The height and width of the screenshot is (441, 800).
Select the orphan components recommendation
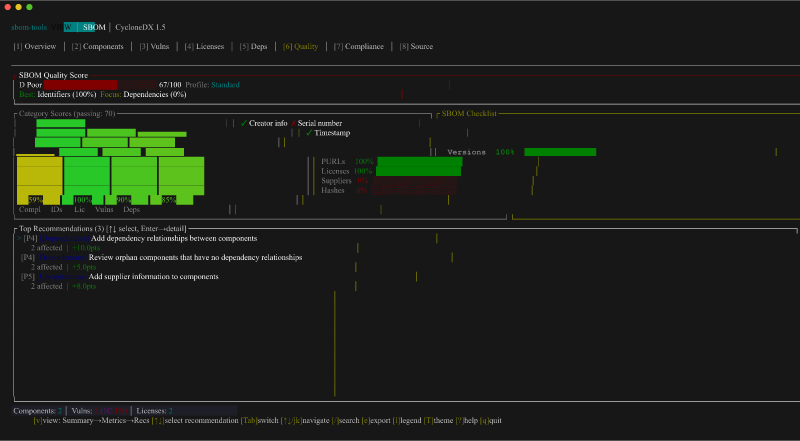(x=195, y=257)
